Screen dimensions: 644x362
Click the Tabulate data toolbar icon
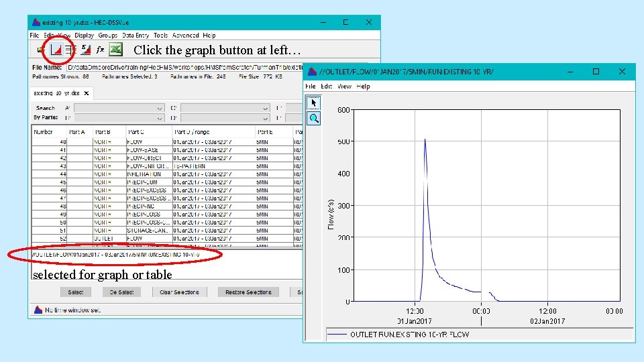click(x=70, y=50)
